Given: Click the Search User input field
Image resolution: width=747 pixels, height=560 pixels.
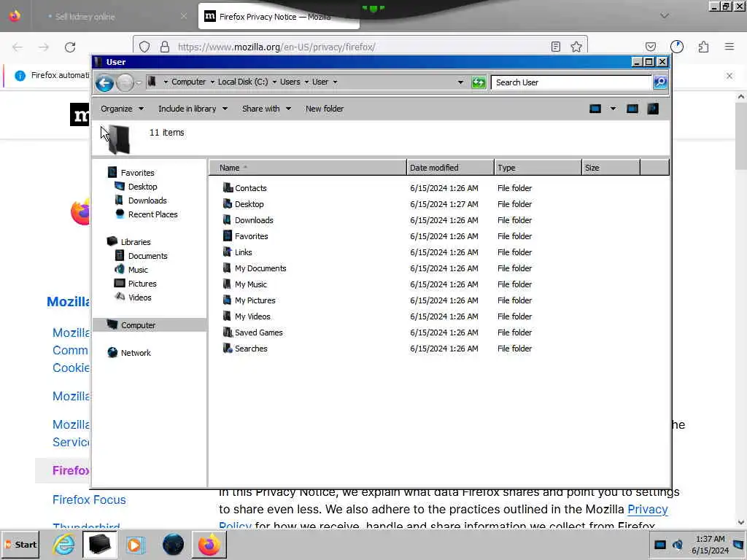Looking at the screenshot, I should coord(570,82).
